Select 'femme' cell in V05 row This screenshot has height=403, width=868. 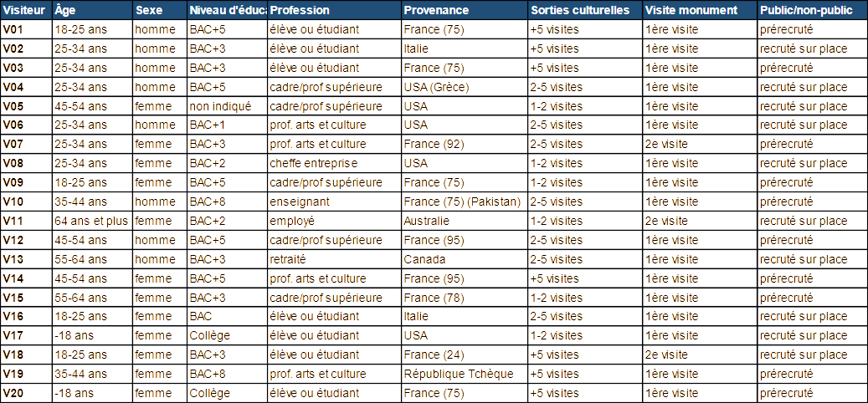point(160,106)
